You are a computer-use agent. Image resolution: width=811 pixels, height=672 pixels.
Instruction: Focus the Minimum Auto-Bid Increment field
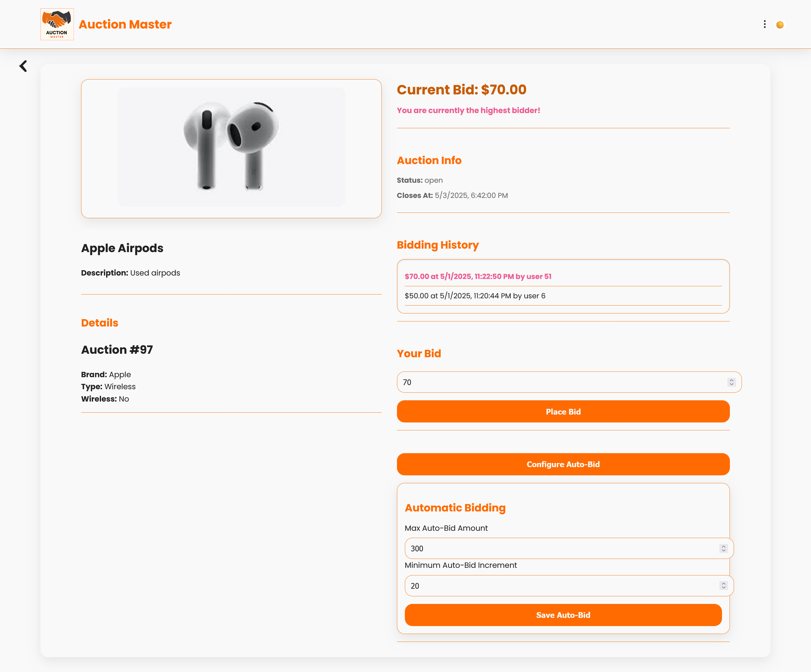569,586
